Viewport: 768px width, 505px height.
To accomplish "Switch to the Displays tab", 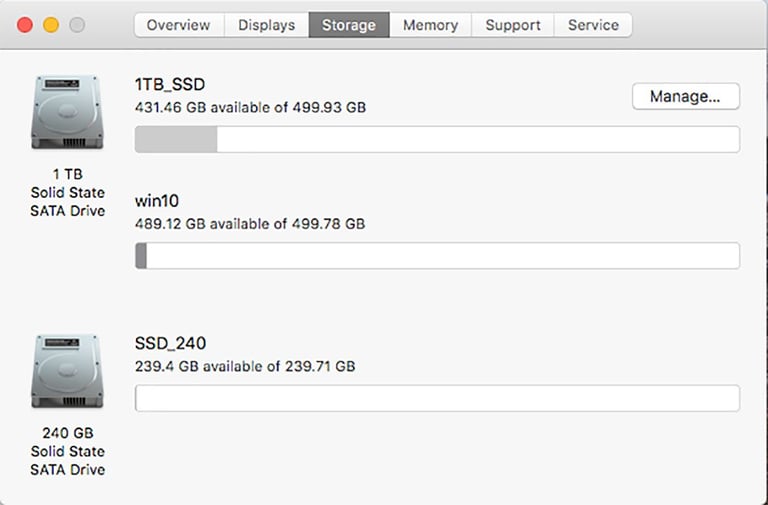I will pyautogui.click(x=266, y=25).
